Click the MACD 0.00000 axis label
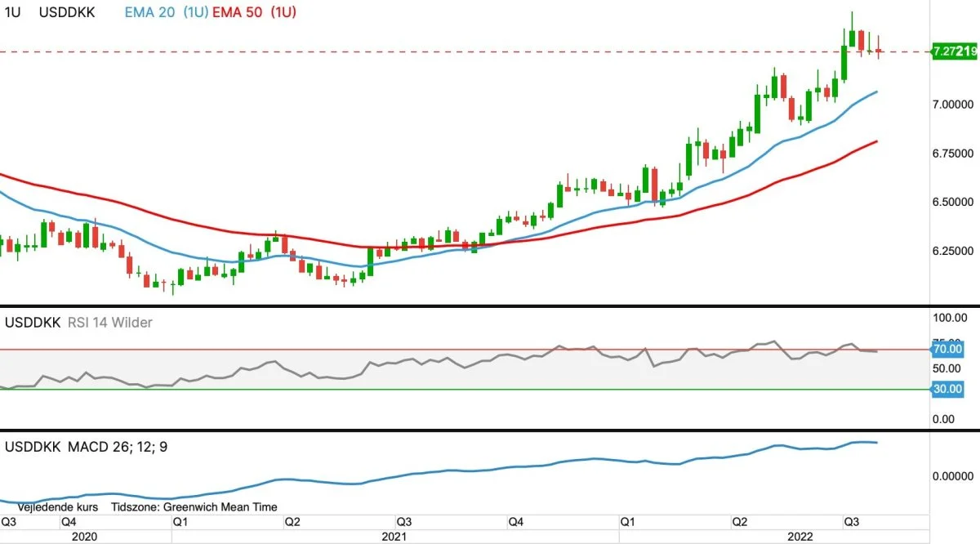This screenshot has height=544, width=980. tap(954, 475)
